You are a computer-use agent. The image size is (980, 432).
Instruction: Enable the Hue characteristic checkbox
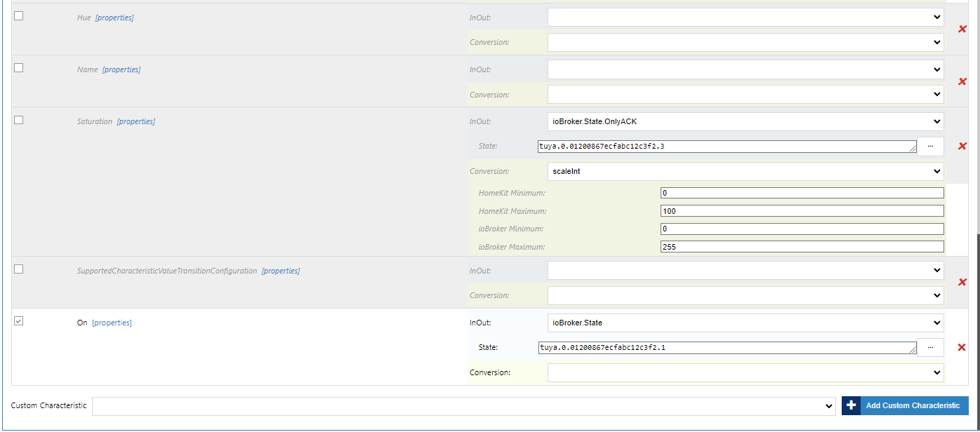point(19,16)
